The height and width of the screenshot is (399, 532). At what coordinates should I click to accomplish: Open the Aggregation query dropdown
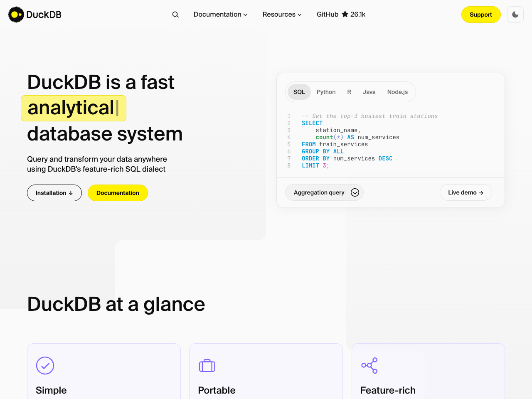coord(324,192)
